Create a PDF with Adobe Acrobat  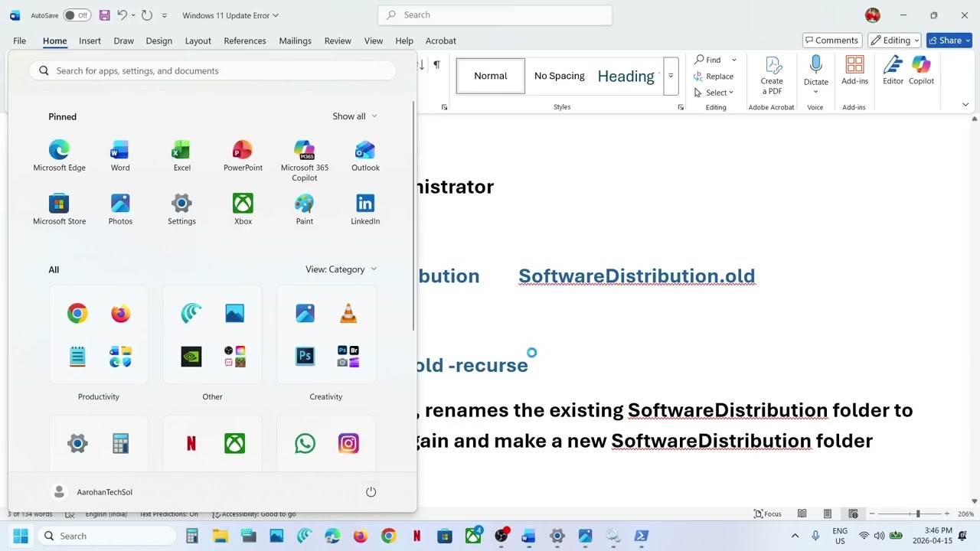click(772, 75)
